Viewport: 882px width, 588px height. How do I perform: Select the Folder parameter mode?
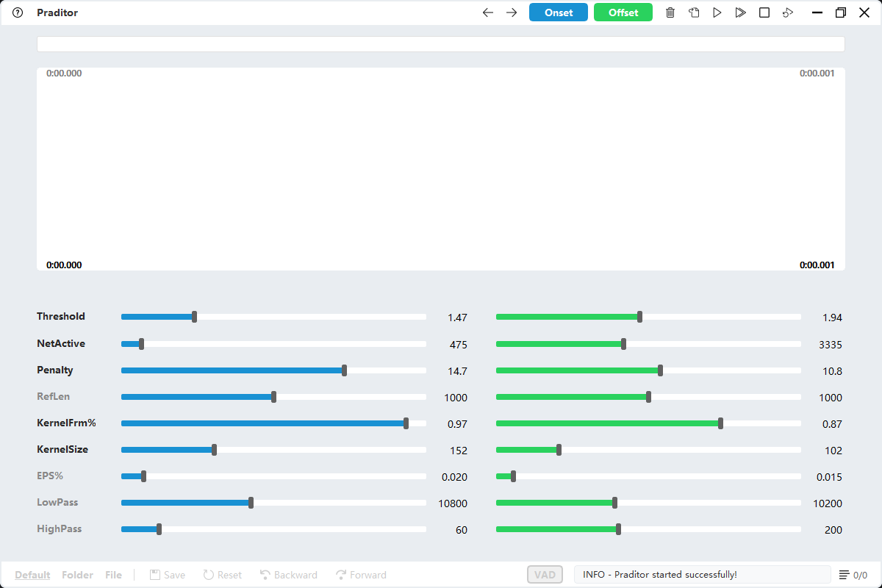[x=77, y=575]
